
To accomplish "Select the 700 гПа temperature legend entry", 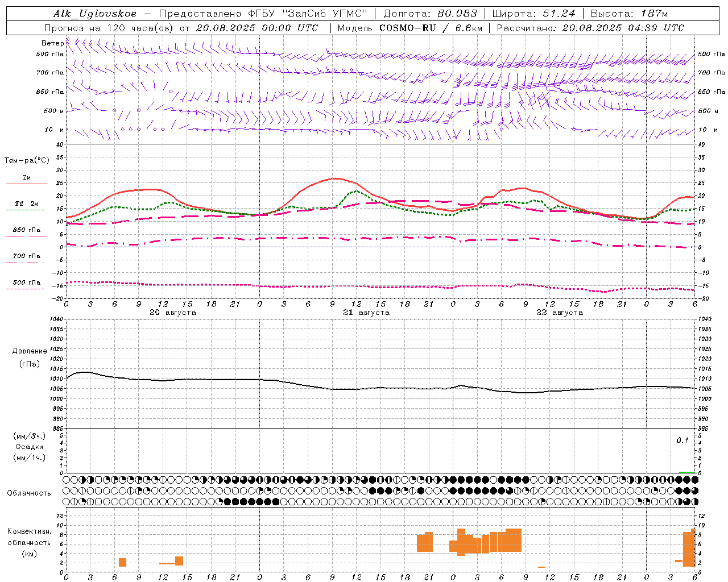I will (x=26, y=258).
